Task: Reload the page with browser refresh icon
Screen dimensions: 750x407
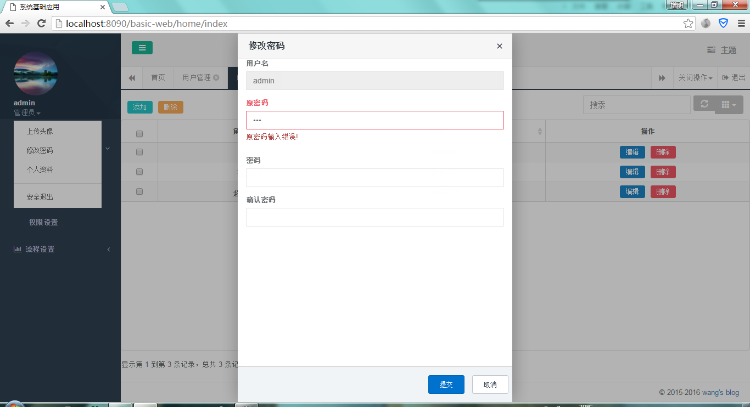Action: click(x=42, y=23)
